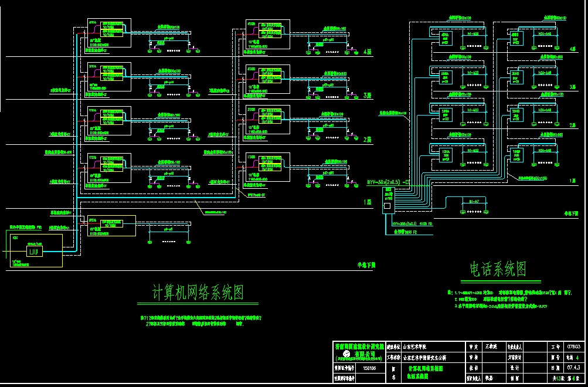The width and height of the screenshot is (588, 387).
Task: Click the 半地下层 label under network diagram
Action: pyautogui.click(x=366, y=264)
